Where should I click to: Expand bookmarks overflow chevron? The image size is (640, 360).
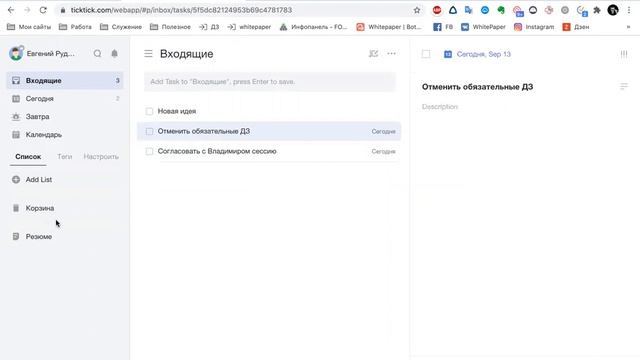tap(628, 27)
